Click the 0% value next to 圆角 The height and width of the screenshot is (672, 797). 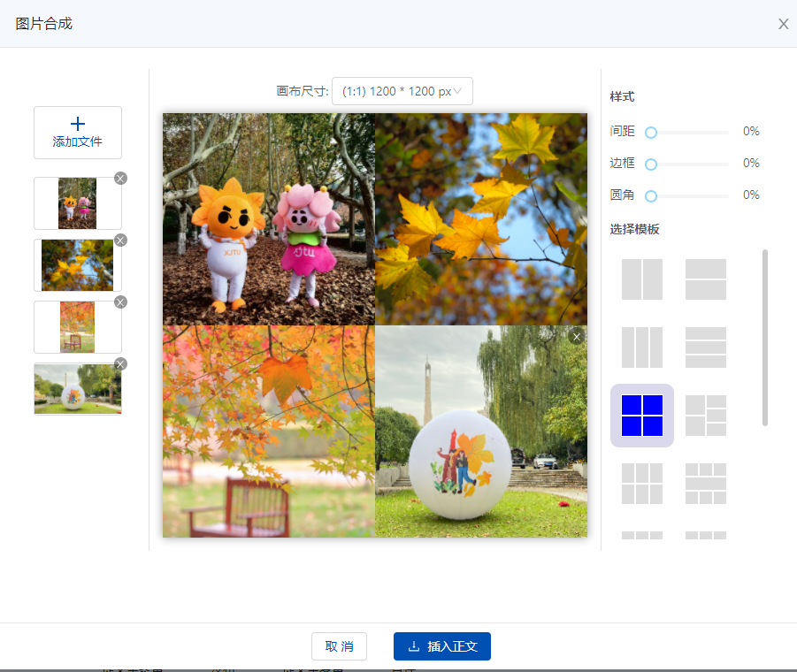[751, 195]
